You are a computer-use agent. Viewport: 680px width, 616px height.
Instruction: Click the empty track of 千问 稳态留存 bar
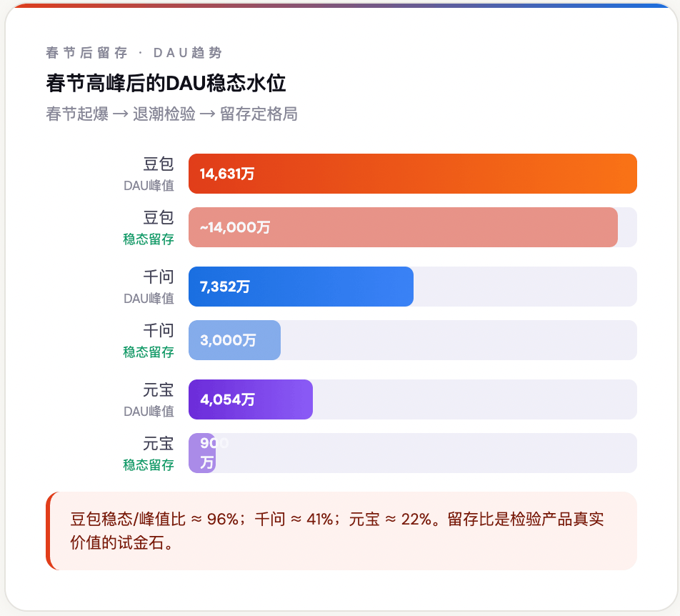(457, 340)
